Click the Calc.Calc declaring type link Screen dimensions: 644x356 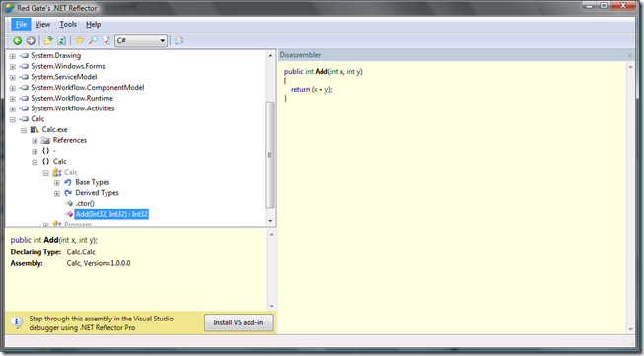(x=81, y=252)
